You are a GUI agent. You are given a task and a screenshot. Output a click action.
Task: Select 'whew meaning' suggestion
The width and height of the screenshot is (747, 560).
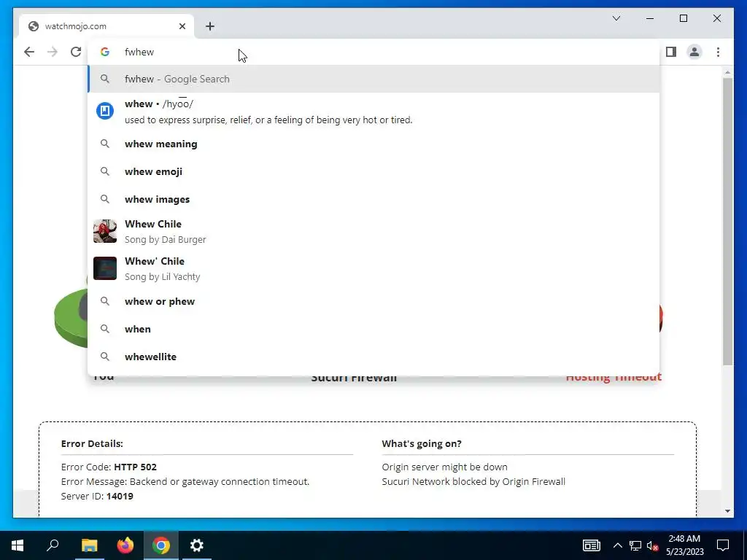tap(374, 144)
